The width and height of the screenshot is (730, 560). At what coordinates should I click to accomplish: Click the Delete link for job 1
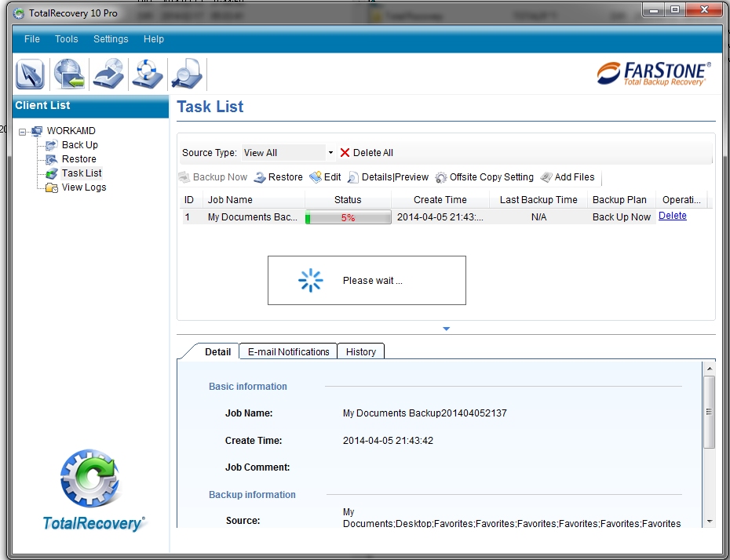click(x=672, y=216)
